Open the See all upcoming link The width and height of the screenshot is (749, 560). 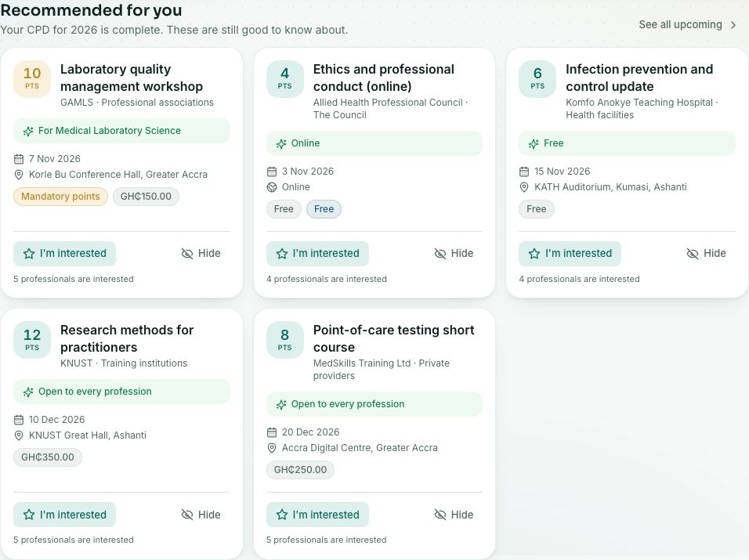tap(687, 25)
